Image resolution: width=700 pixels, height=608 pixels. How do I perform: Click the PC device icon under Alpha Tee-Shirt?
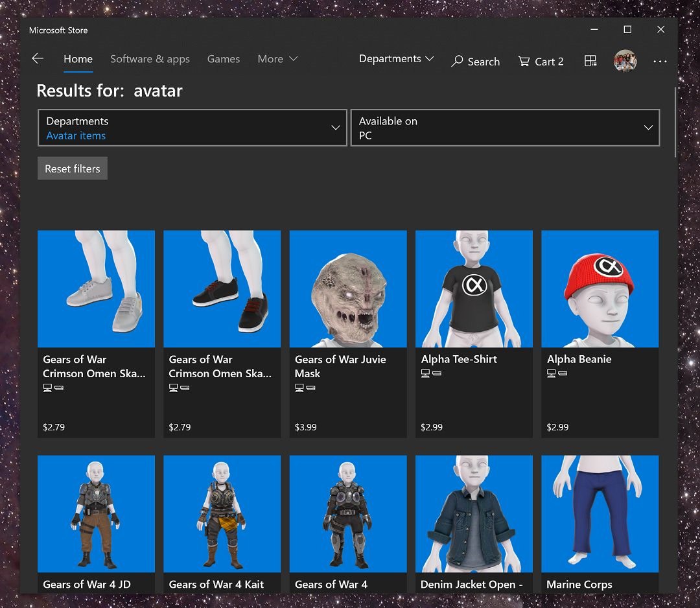point(425,373)
